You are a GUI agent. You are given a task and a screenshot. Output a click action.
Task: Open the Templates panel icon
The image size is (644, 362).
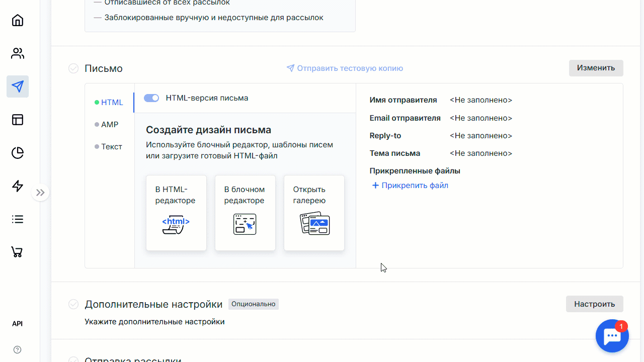click(x=17, y=120)
